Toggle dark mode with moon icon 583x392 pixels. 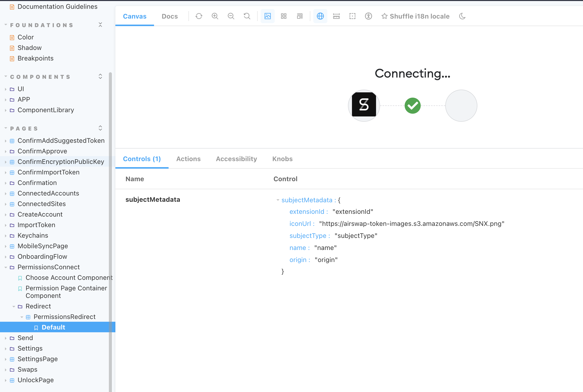[x=462, y=16]
